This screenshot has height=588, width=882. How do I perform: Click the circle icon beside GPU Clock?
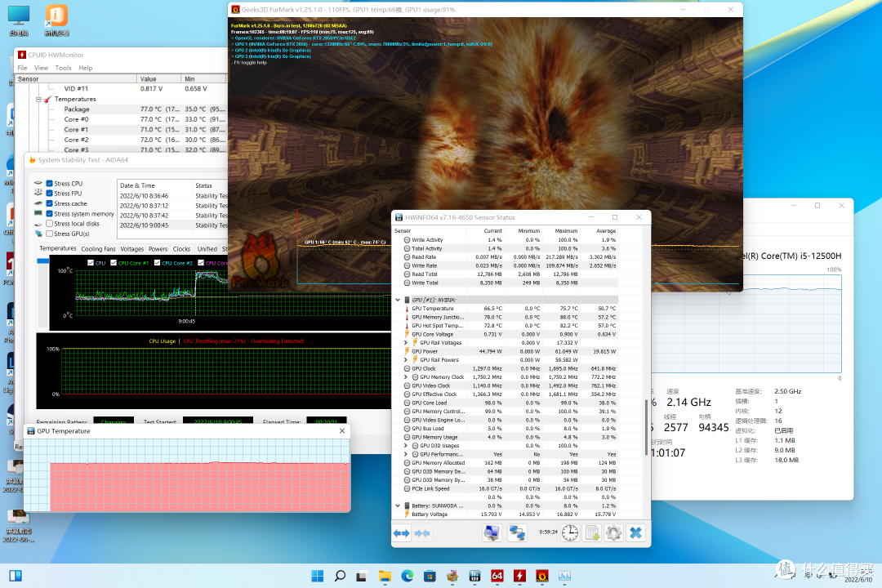[407, 368]
